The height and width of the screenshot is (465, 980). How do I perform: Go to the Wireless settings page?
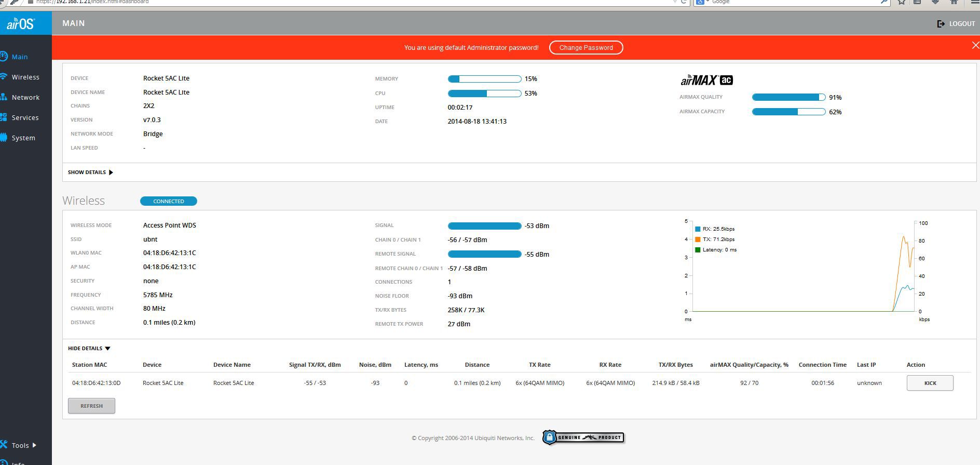[25, 77]
